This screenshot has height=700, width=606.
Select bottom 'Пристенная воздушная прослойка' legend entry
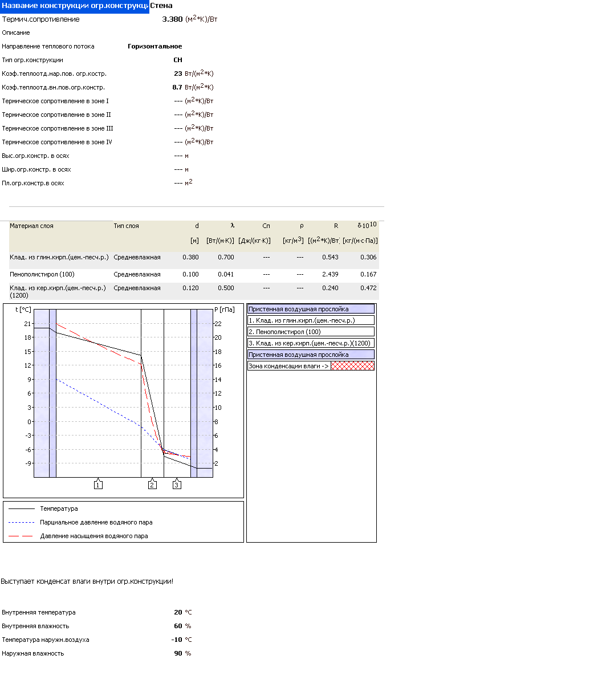pos(311,355)
